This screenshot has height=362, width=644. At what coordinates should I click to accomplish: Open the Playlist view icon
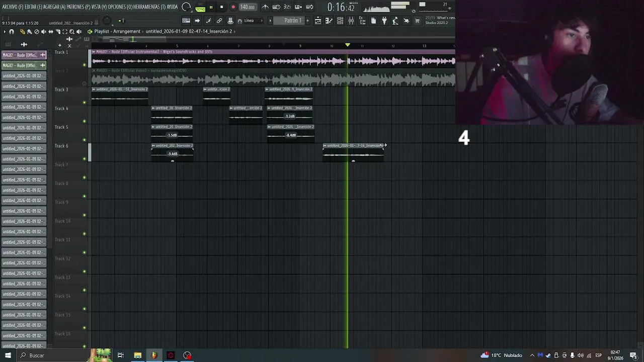pos(318,21)
